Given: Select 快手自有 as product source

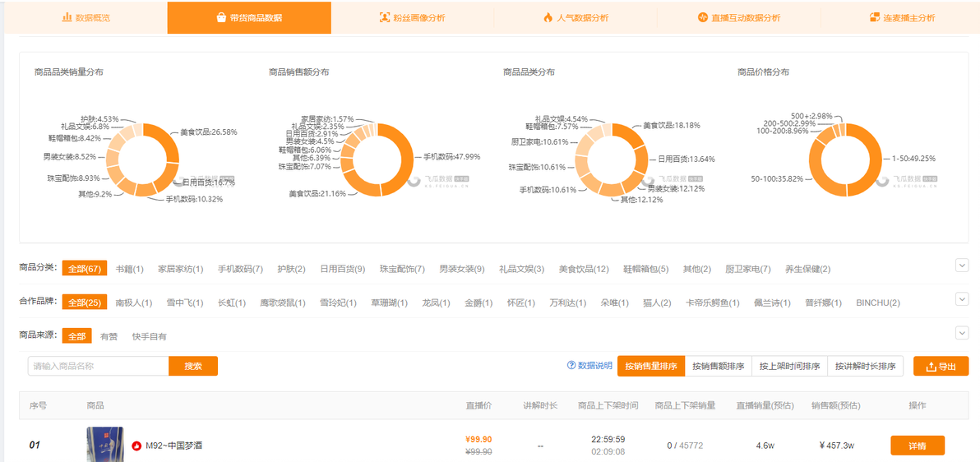Looking at the screenshot, I should click(x=150, y=336).
